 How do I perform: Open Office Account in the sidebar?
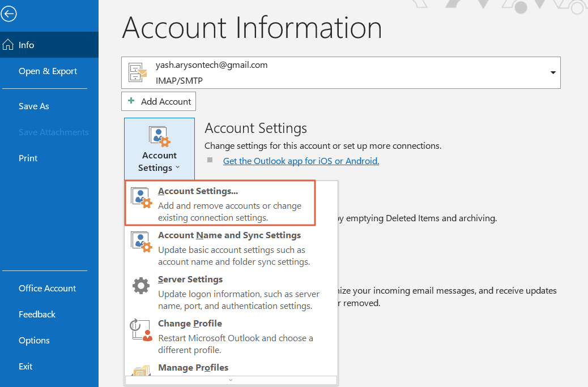47,289
